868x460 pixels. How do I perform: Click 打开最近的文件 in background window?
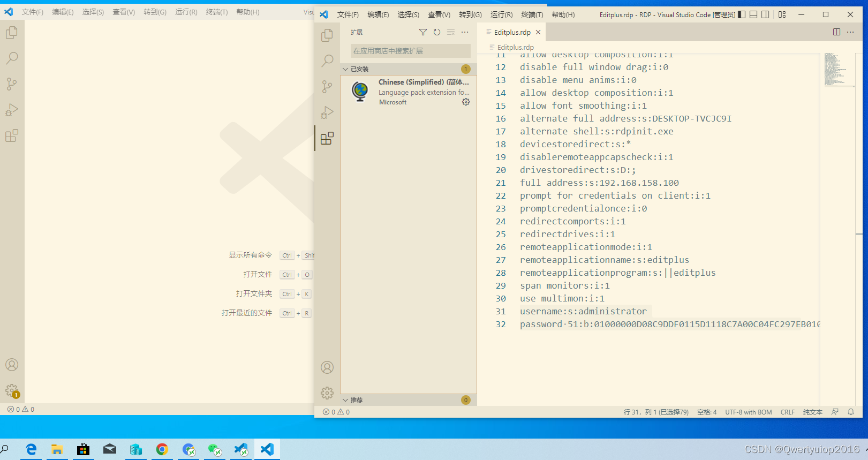[247, 313]
